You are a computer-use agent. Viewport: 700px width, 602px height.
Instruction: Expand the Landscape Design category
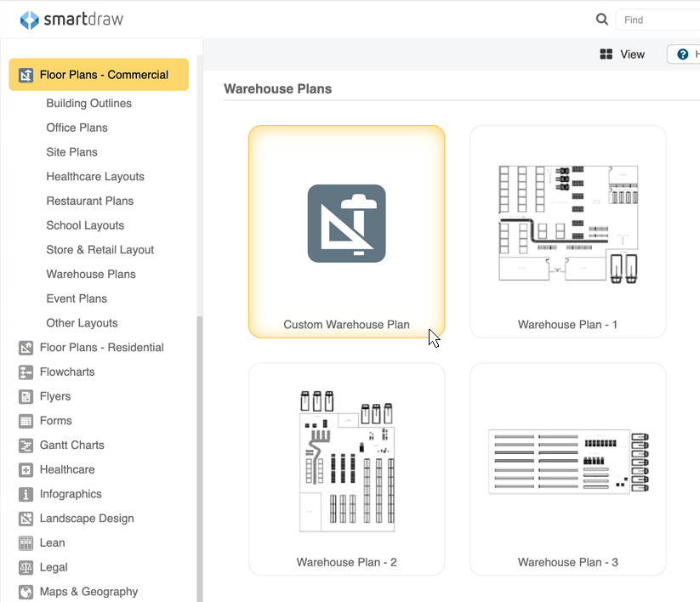tap(87, 519)
